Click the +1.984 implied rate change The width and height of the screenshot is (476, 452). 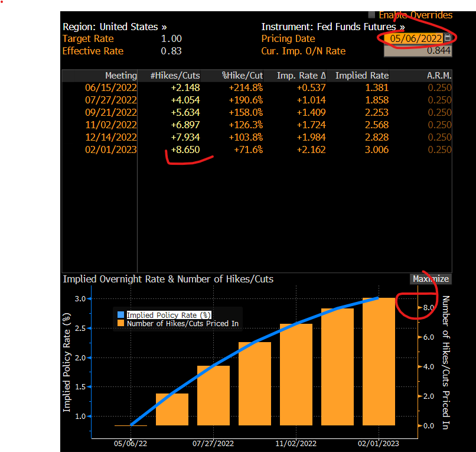[x=311, y=137]
